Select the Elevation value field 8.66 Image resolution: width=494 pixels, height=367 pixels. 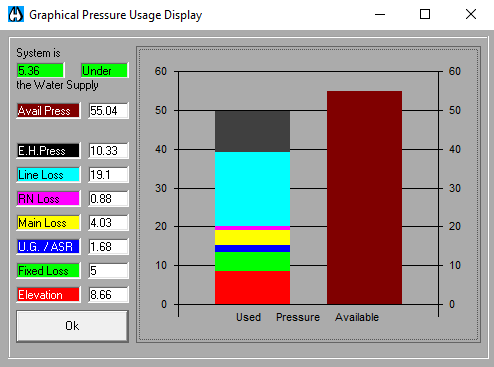pos(108,295)
